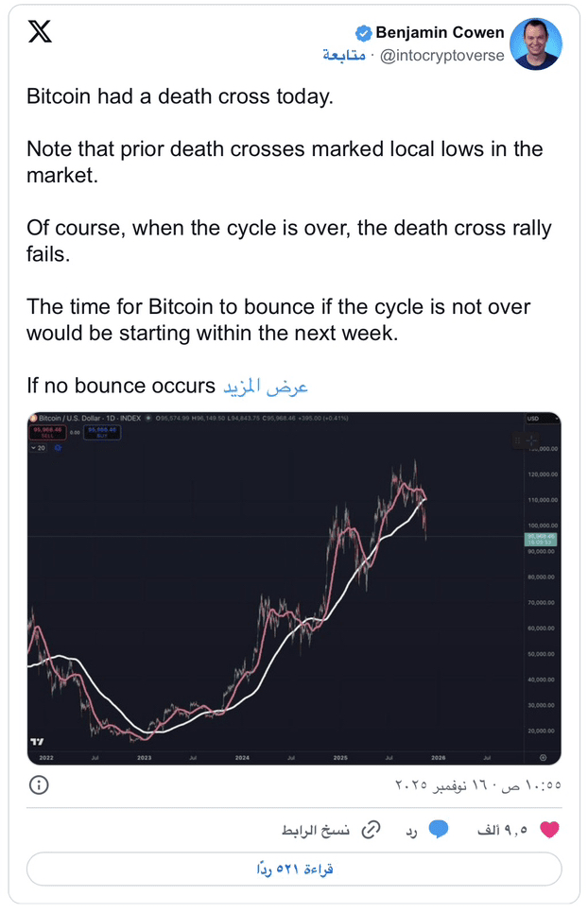
Task: Click the chart settings icon at bottom-right
Action: 544,756
